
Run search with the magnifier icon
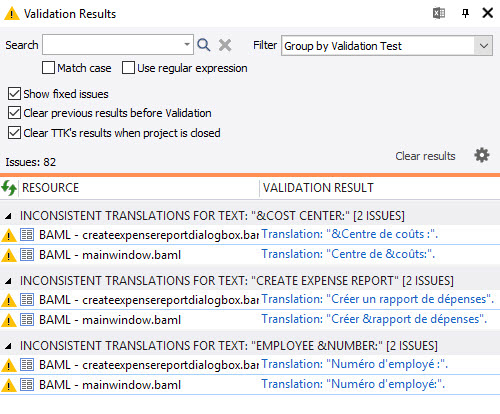203,45
